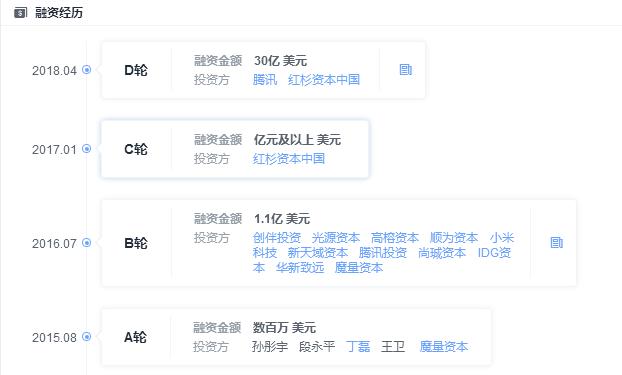
Task: Select the 2017.01 timeline marker dot
Action: 86,149
